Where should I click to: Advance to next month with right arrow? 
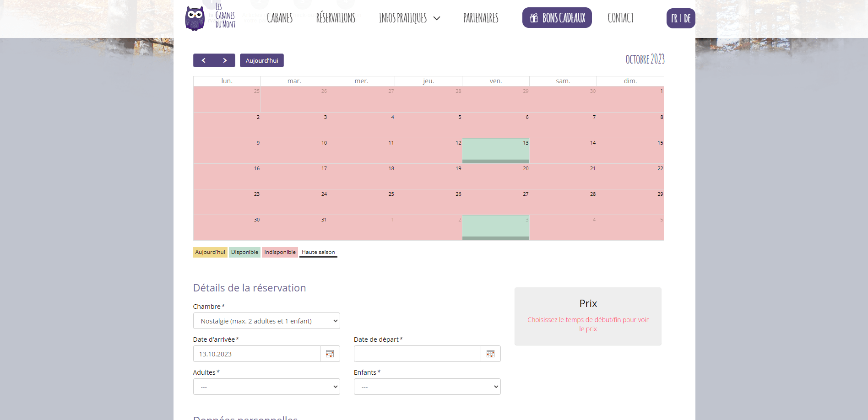click(225, 60)
